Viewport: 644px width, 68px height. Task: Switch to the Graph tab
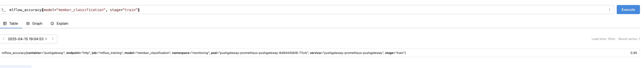point(34,24)
